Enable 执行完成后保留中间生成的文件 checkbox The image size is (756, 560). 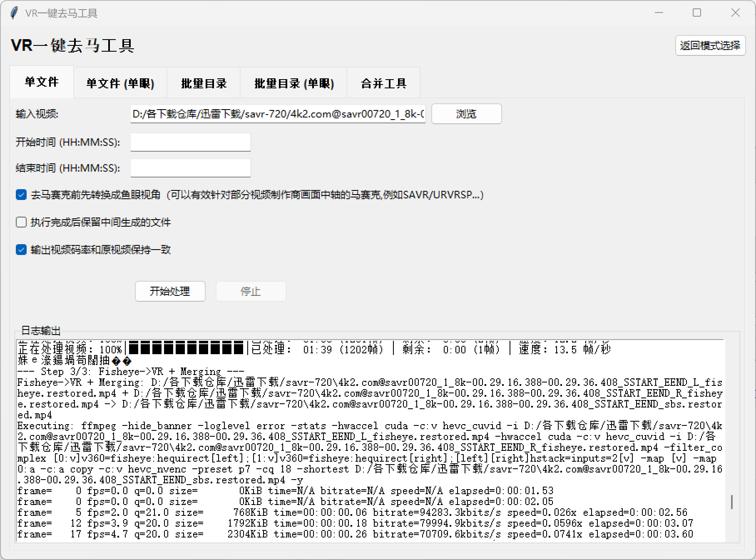pos(21,222)
